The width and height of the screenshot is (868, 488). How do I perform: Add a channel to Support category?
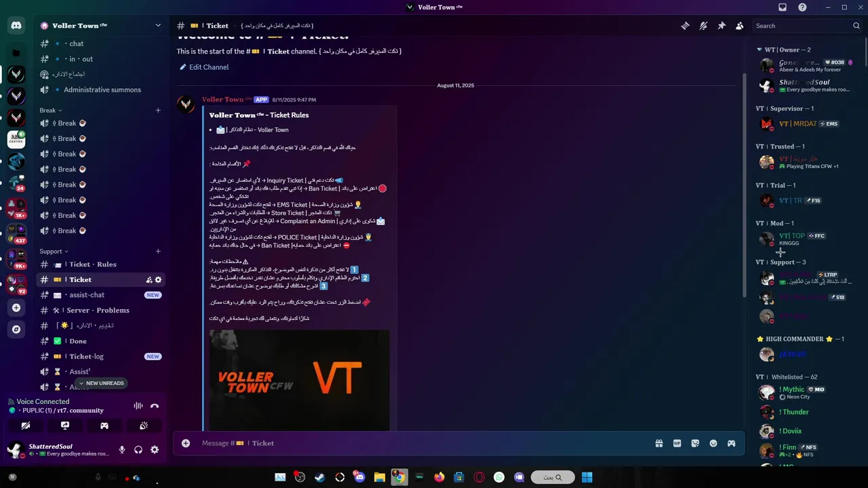click(158, 251)
